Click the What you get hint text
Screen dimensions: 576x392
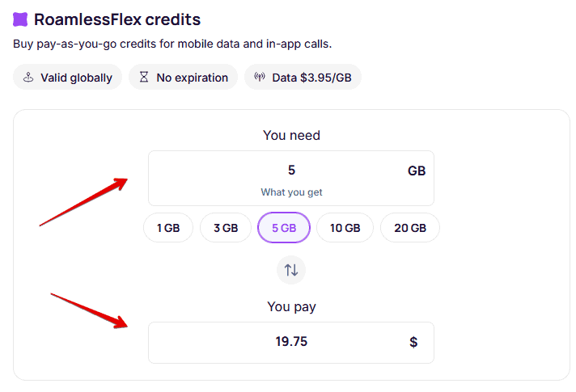click(291, 192)
